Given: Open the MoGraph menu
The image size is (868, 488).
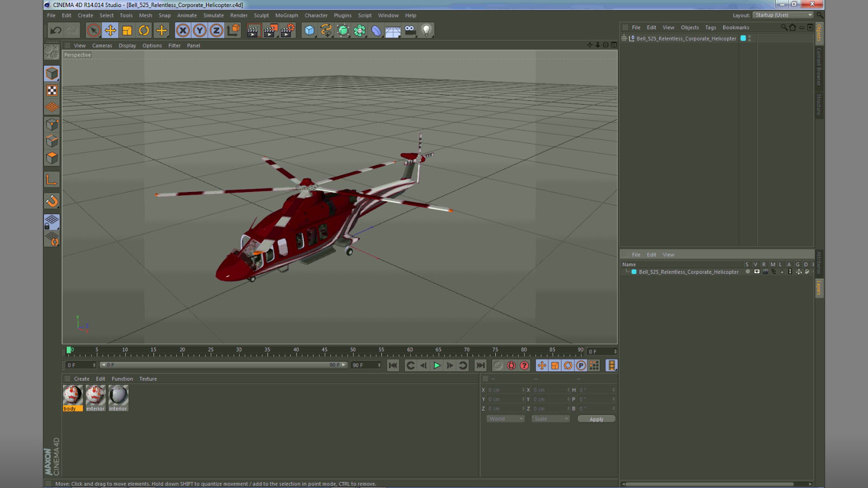Looking at the screenshot, I should pyautogui.click(x=286, y=15).
